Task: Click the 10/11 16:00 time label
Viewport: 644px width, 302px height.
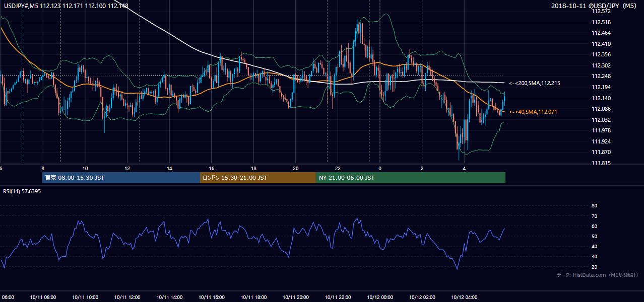Action: pos(212,297)
